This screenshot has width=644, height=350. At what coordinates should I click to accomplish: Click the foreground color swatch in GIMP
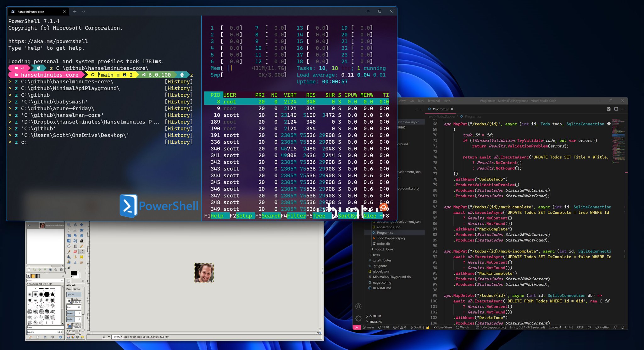click(x=74, y=273)
